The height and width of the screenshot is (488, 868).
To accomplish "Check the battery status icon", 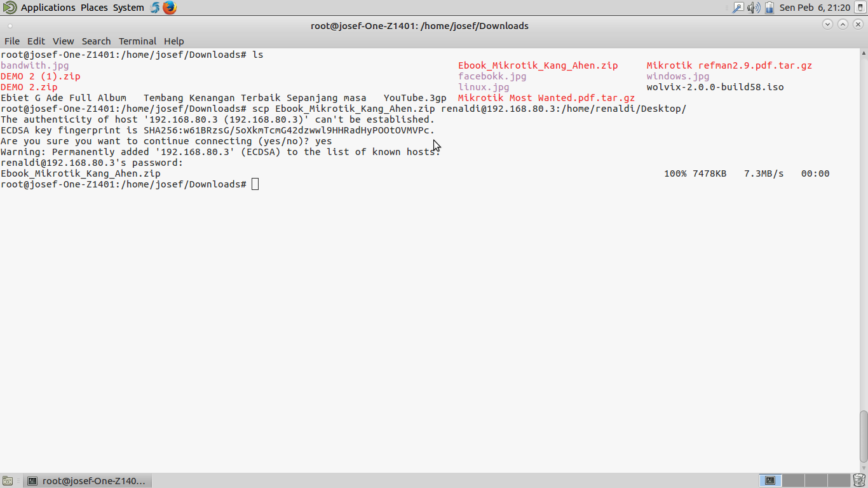I will click(770, 8).
